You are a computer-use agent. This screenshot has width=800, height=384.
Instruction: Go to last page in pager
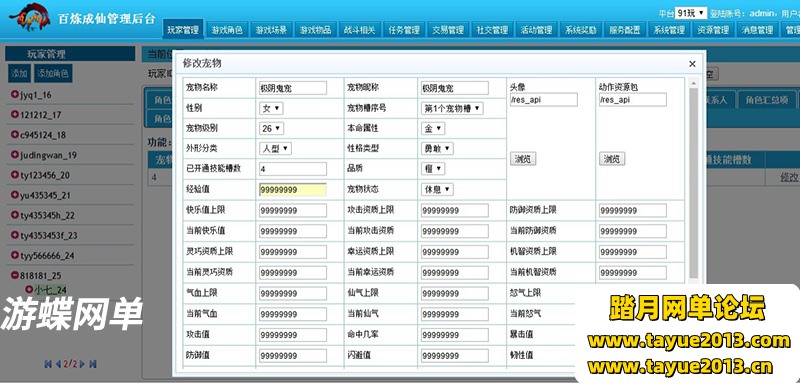pos(93,364)
